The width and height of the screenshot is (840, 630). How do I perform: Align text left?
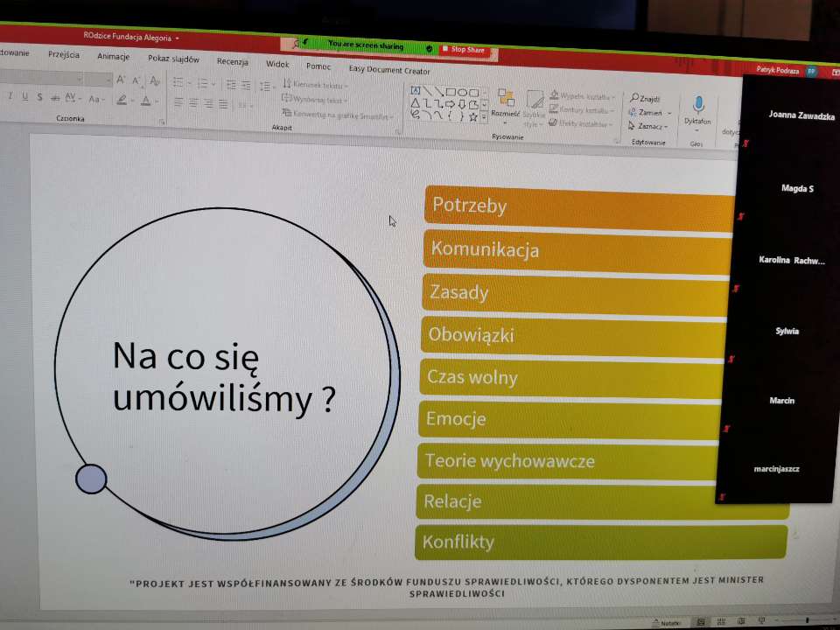coord(178,102)
